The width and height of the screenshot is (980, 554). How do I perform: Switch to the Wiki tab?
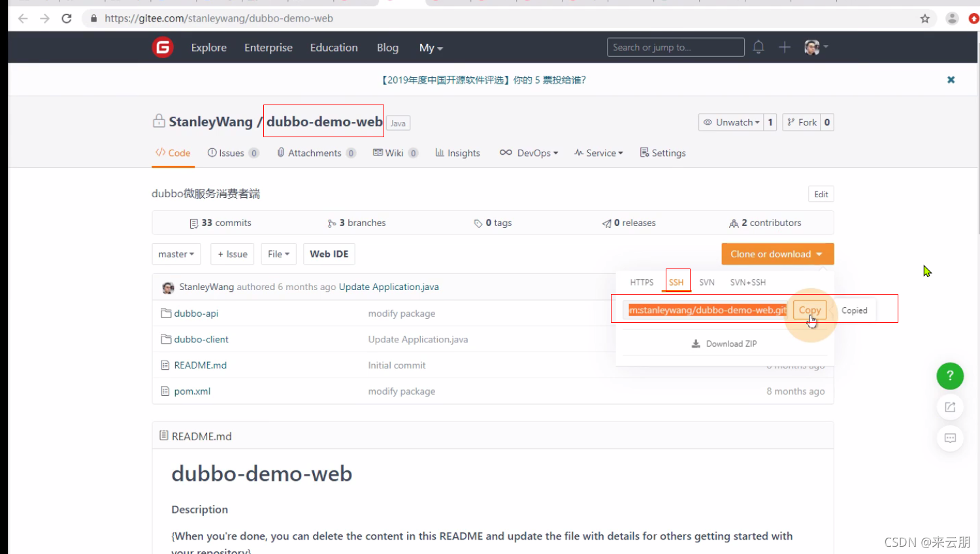[395, 153]
